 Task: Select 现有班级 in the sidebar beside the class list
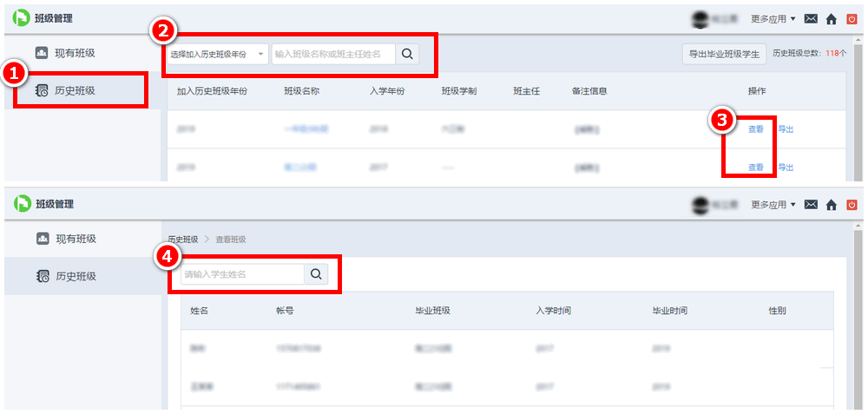pos(74,53)
